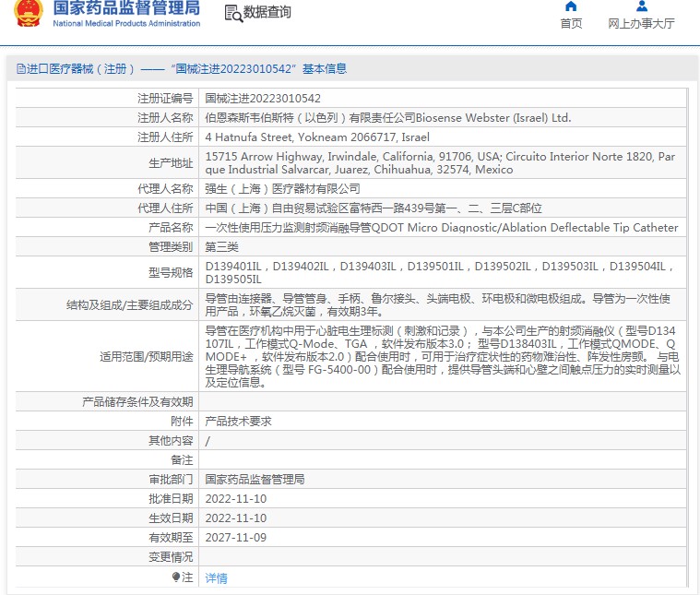Click the 产品名称 row label
The height and width of the screenshot is (595, 700).
[171, 228]
